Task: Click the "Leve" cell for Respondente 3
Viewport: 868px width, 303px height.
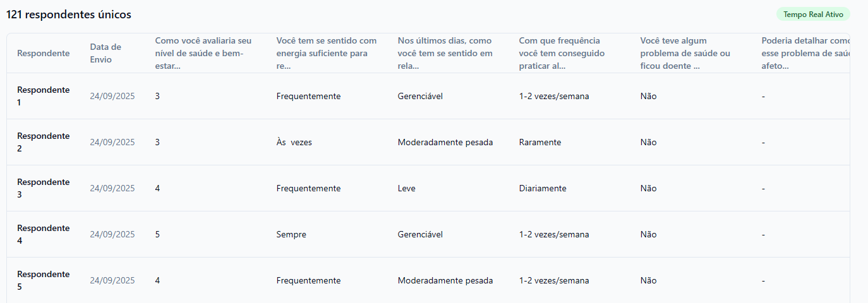Action: pyautogui.click(x=407, y=188)
